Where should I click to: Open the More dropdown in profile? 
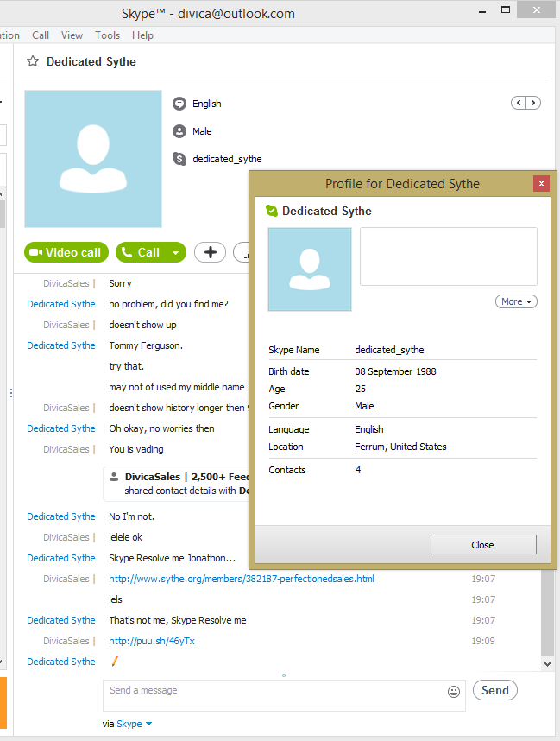point(516,301)
